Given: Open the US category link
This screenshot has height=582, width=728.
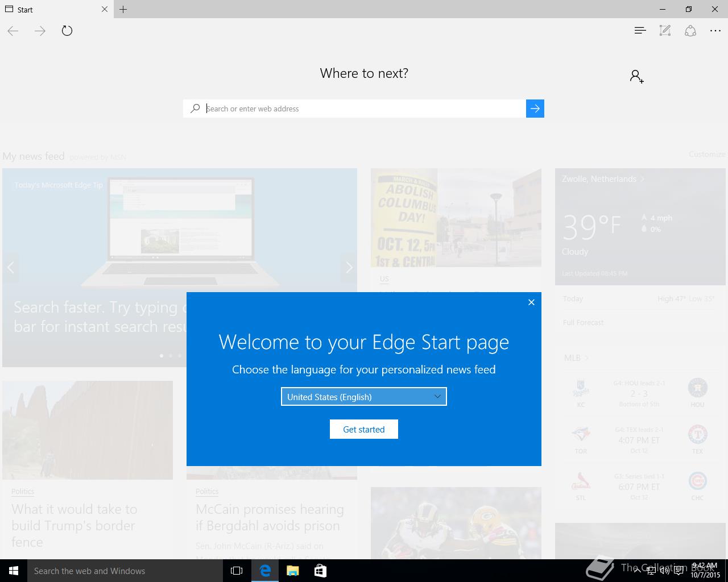Looking at the screenshot, I should pos(384,278).
